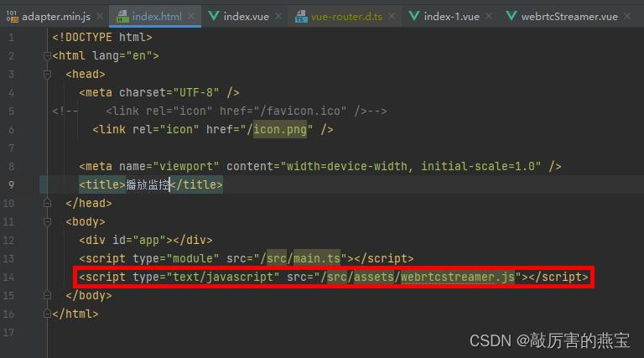Close the adapter.min.js tab
Image resolution: width=644 pixels, height=358 pixels.
click(x=100, y=16)
